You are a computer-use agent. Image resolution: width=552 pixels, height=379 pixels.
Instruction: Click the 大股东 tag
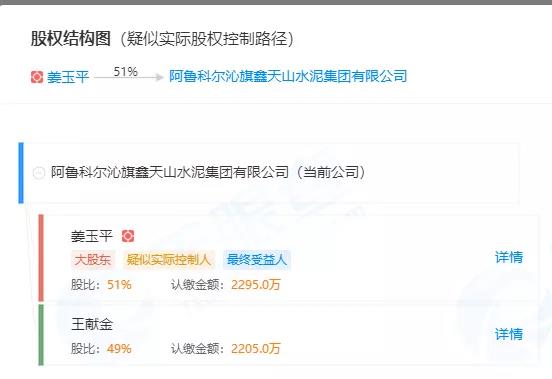click(x=93, y=260)
